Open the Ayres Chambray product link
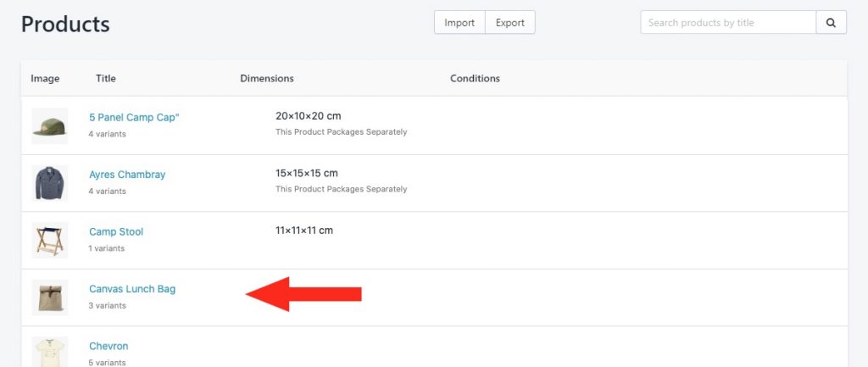This screenshot has width=868, height=367. pyautogui.click(x=127, y=175)
